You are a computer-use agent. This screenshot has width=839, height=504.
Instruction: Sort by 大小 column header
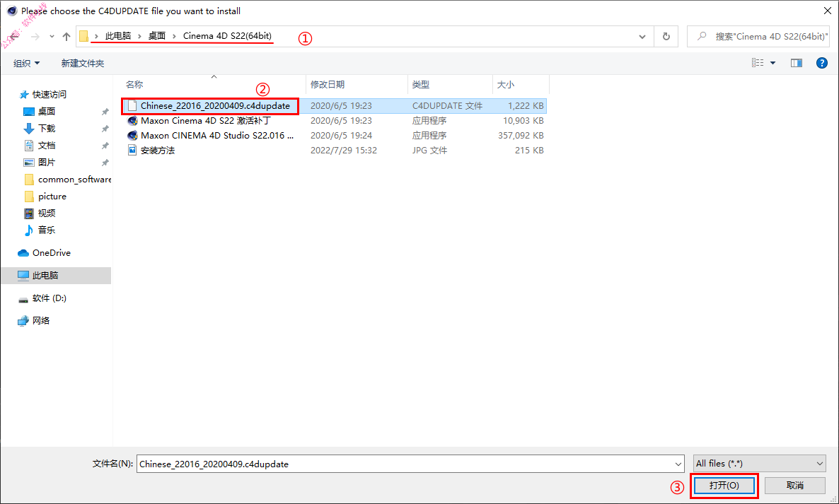click(x=506, y=84)
